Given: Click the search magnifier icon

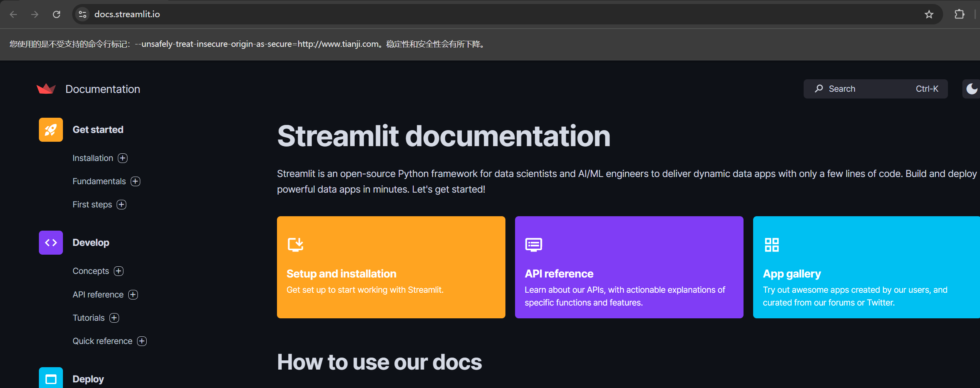Looking at the screenshot, I should point(819,88).
